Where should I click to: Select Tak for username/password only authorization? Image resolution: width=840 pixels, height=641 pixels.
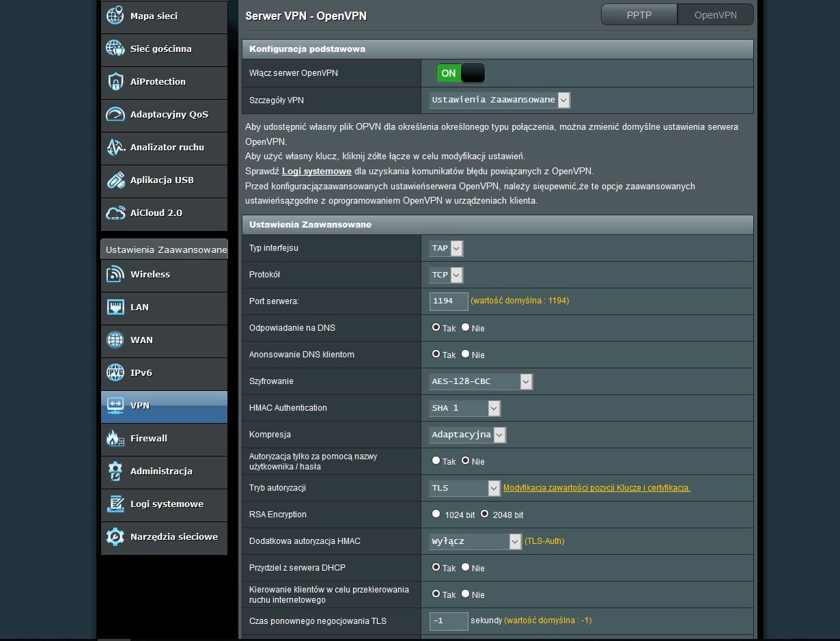436,461
